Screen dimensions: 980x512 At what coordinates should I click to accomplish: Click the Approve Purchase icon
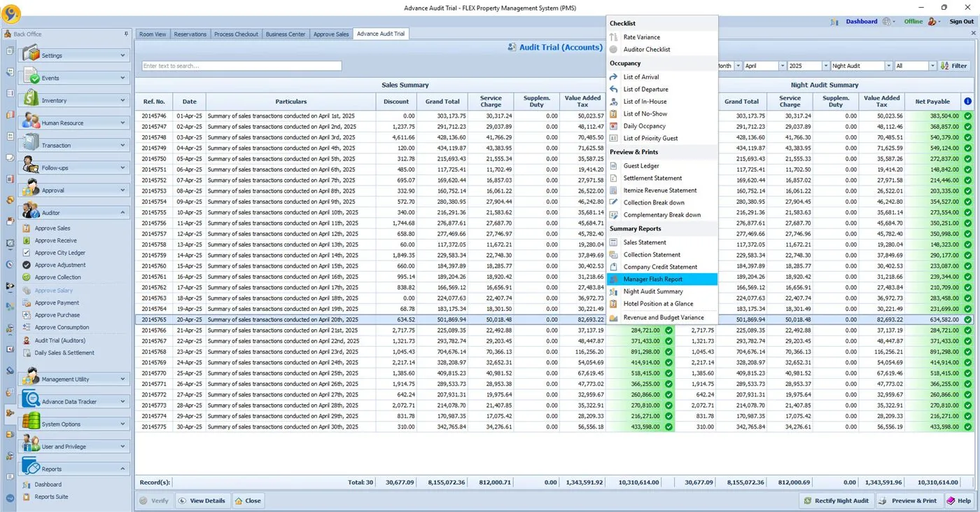27,315
